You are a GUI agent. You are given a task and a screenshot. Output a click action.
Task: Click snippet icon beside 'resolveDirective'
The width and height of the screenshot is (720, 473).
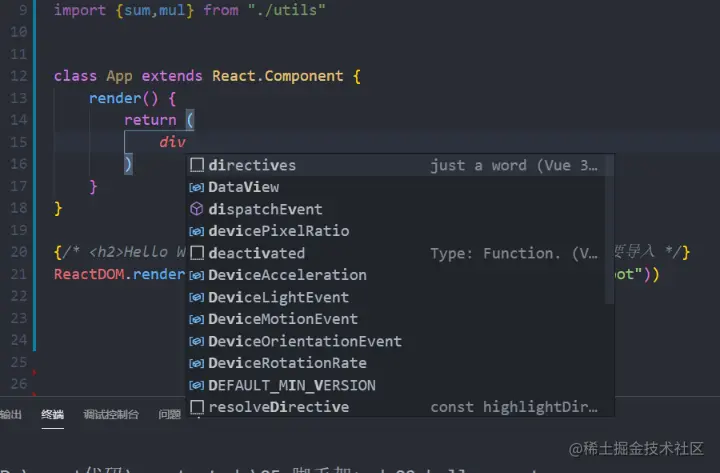tap(197, 407)
